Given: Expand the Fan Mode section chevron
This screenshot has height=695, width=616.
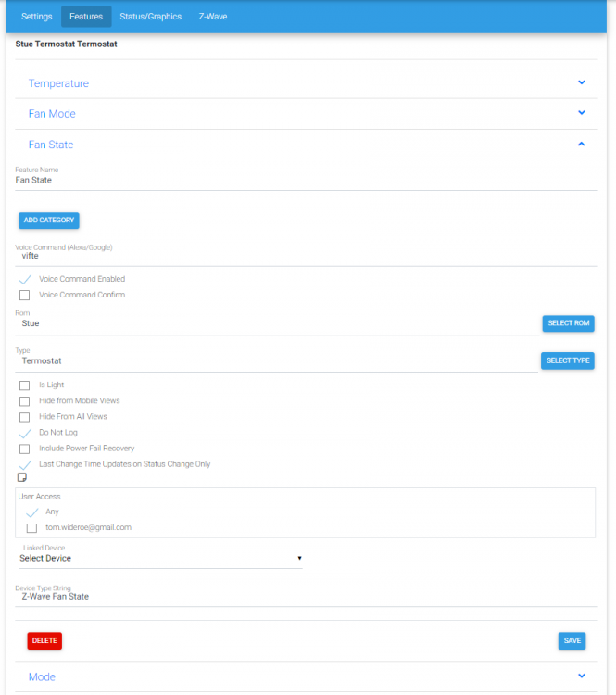Looking at the screenshot, I should [x=582, y=113].
